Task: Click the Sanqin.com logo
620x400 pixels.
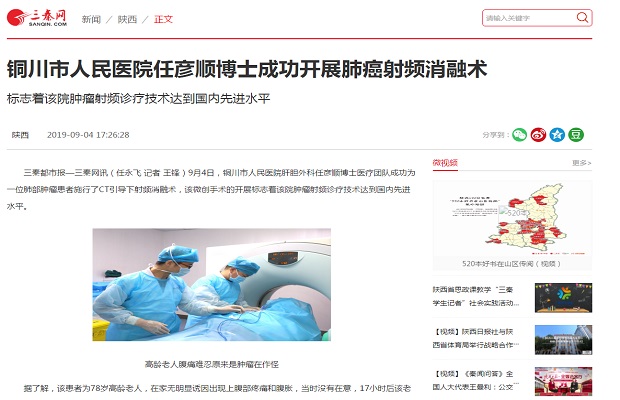Action: pos(37,18)
